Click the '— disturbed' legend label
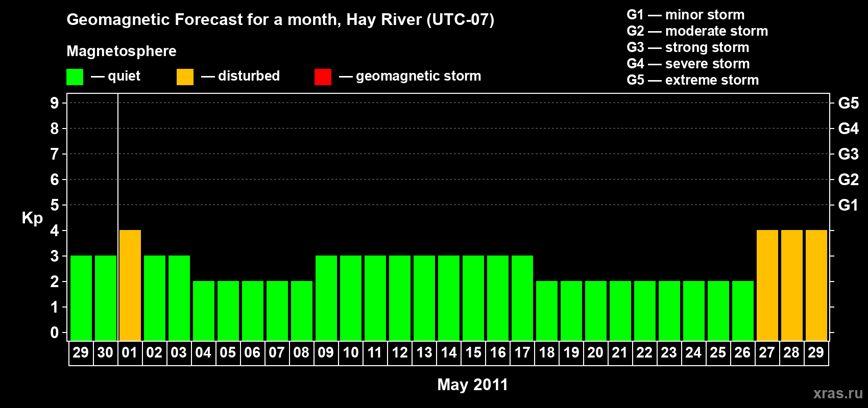This screenshot has width=868, height=408. tap(240, 76)
